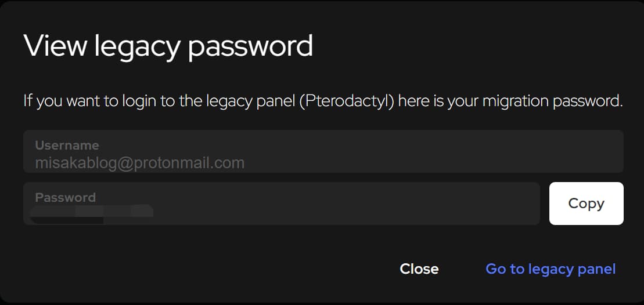
Task: Click the Copy button
Action: click(x=586, y=204)
